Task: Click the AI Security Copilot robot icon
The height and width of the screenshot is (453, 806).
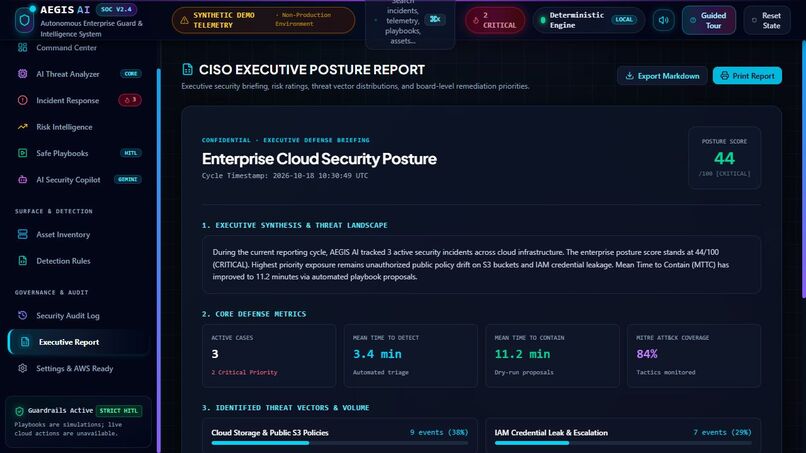Action: tap(23, 179)
